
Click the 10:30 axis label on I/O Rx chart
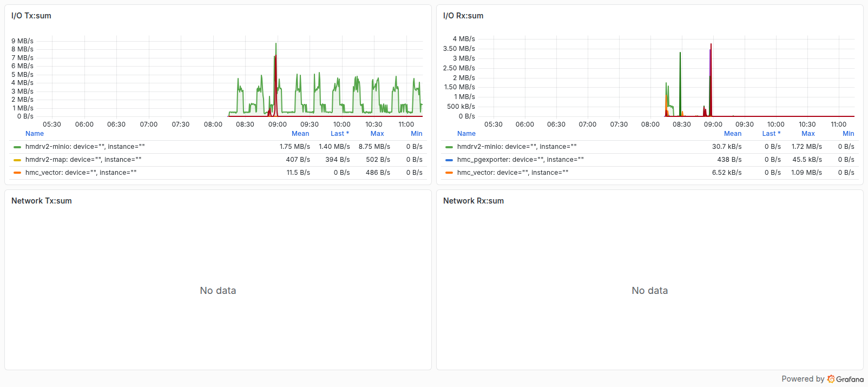pos(807,124)
